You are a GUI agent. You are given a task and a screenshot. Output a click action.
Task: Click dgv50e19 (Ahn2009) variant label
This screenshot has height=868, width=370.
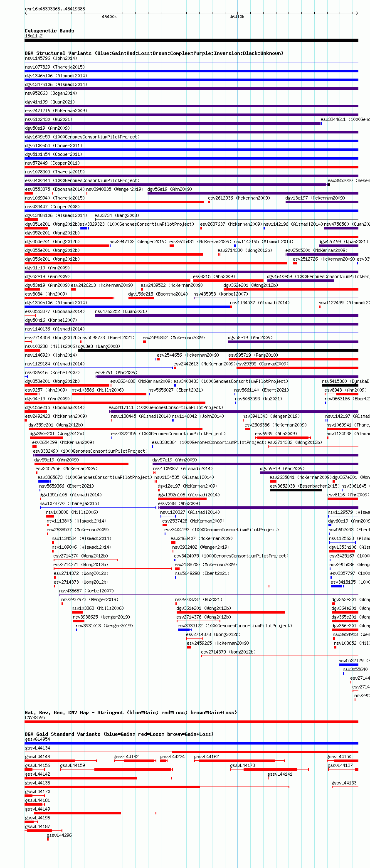(47, 128)
